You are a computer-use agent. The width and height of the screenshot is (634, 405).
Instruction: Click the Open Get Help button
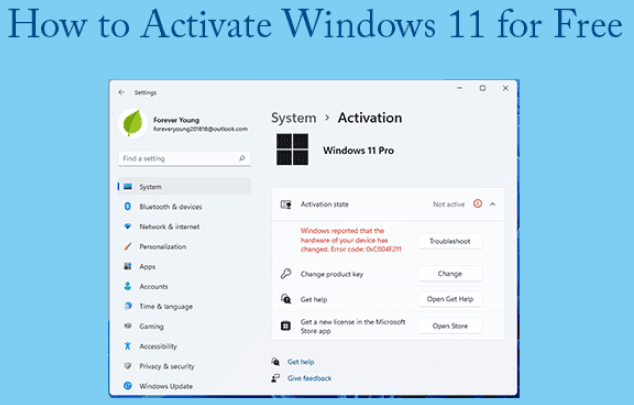[x=449, y=299]
